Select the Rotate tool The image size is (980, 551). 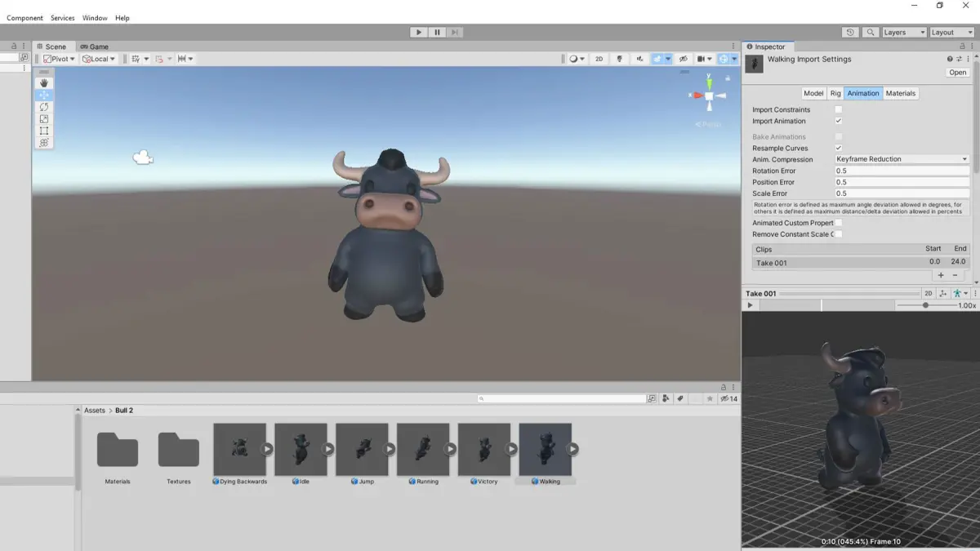tap(44, 107)
